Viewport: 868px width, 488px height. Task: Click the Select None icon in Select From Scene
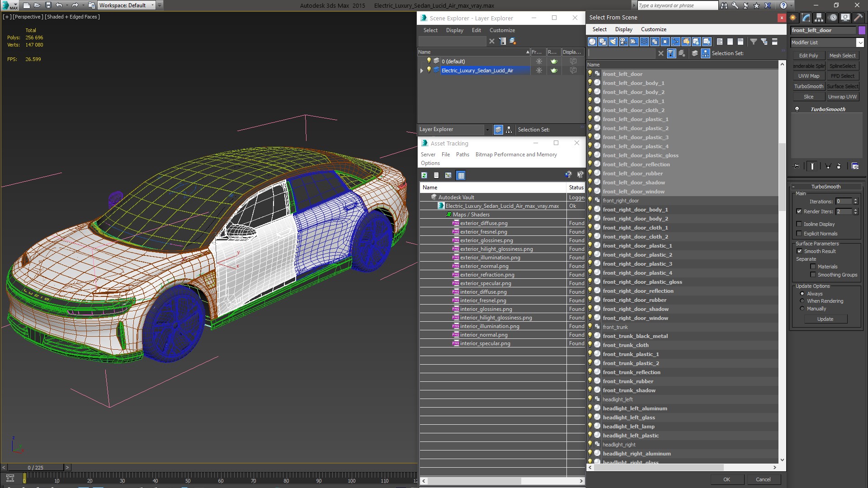click(x=730, y=42)
